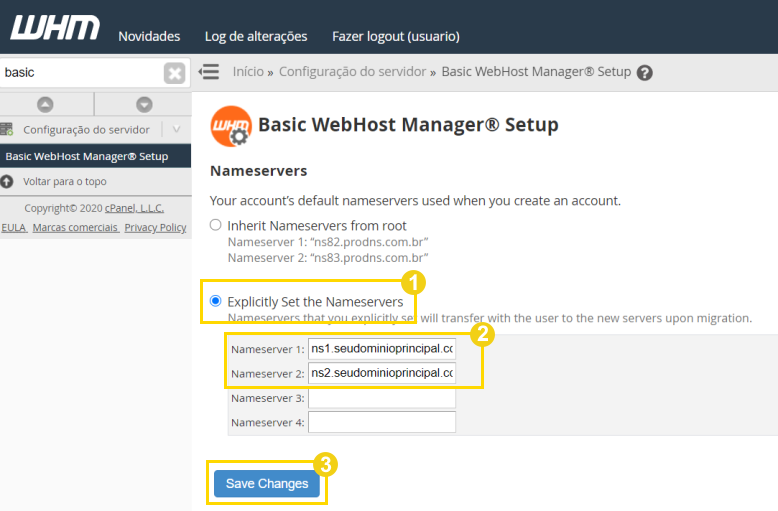Toggle the sidebar menu hamburger icon

tap(209, 71)
